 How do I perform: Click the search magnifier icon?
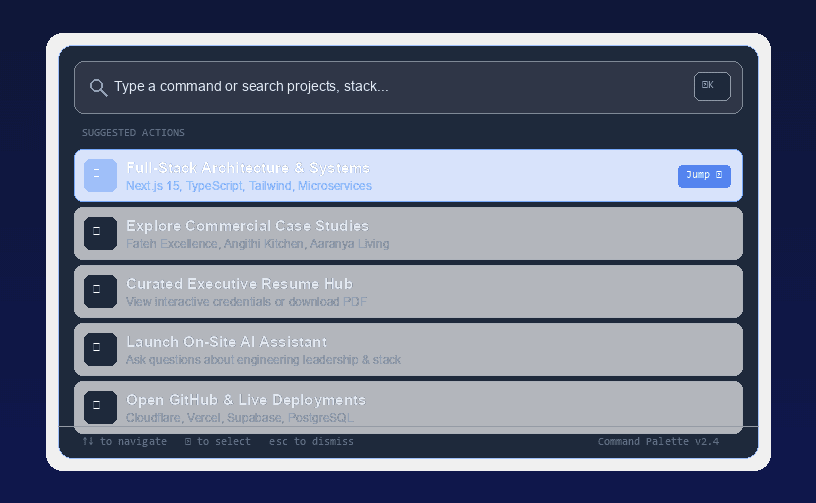98,87
